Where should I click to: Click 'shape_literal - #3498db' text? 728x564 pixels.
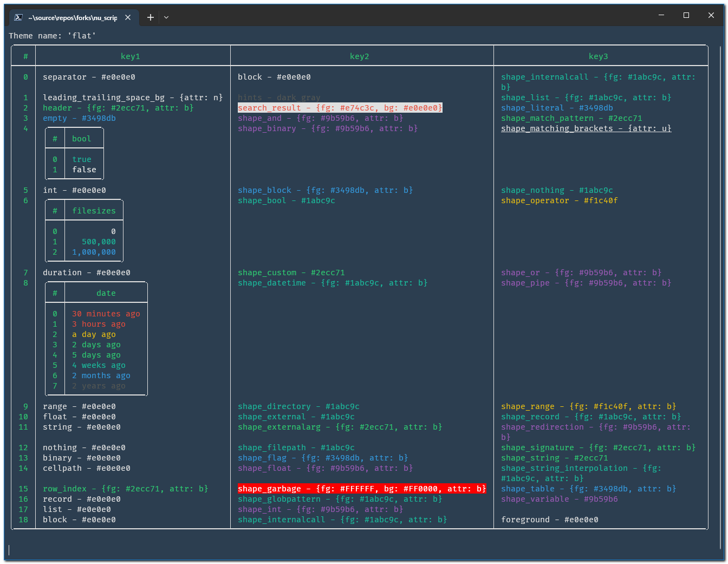[557, 108]
